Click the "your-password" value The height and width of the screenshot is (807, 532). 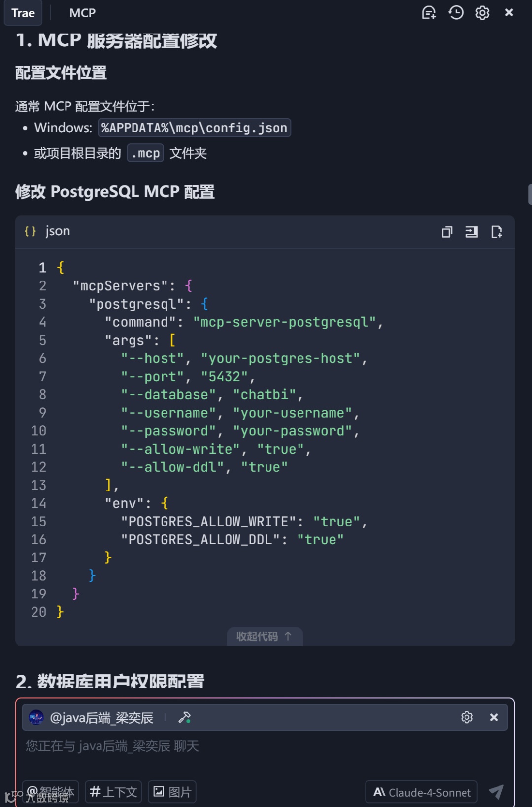[293, 431]
